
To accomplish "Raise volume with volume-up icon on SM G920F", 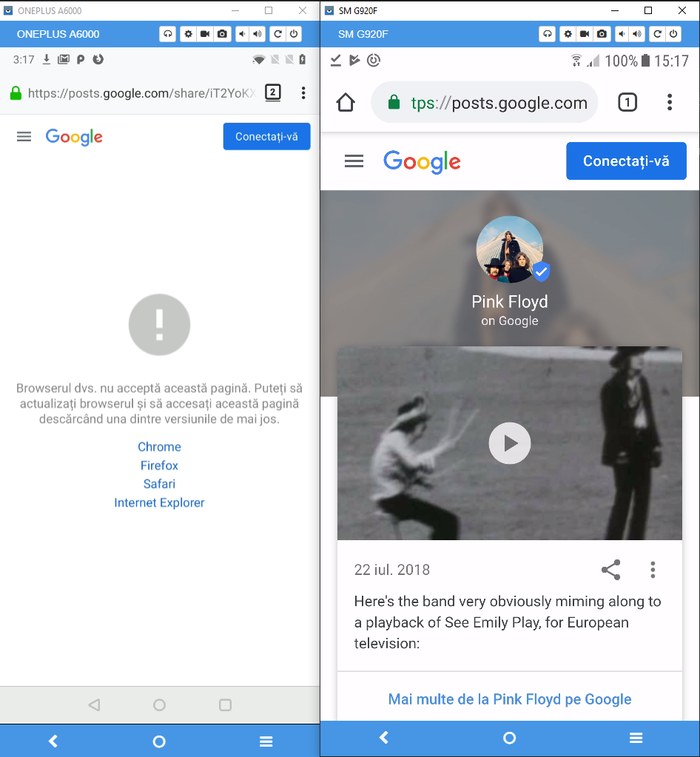I will point(637,34).
